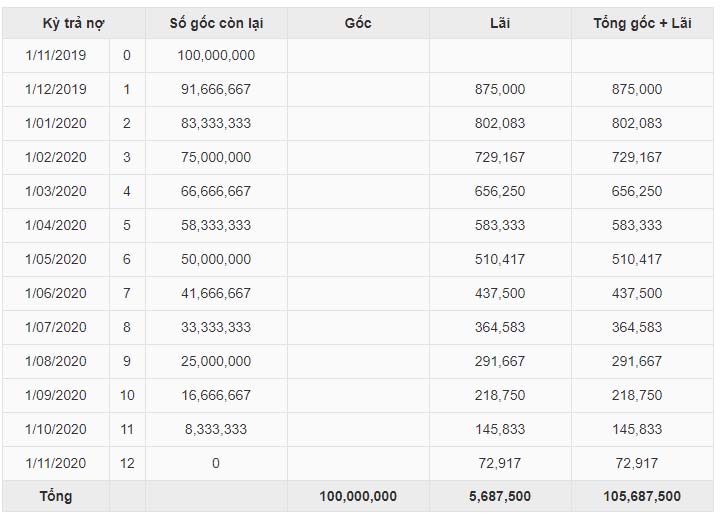Screen dimensions: 720x518
Task: Click remaining principal value 75,000,000
Action: 216,157
